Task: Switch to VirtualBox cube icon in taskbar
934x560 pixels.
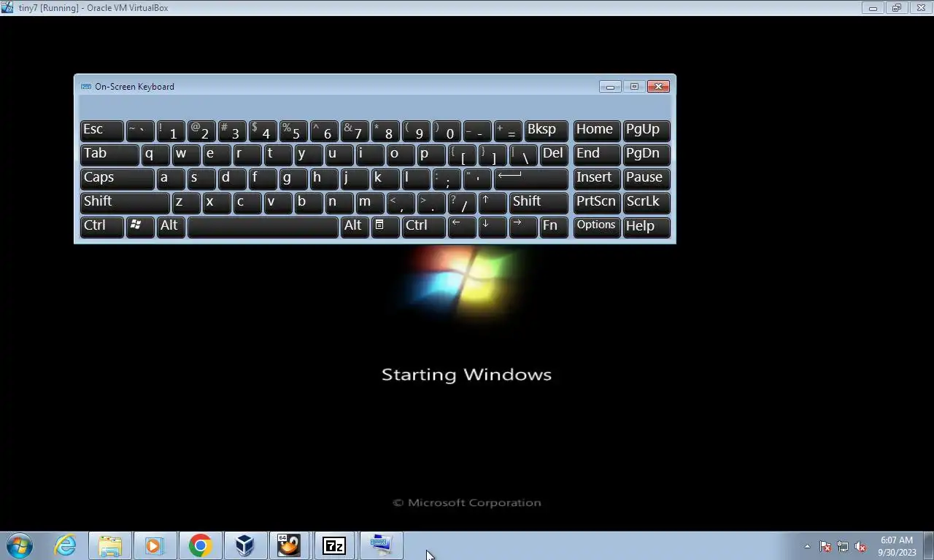Action: 244,545
